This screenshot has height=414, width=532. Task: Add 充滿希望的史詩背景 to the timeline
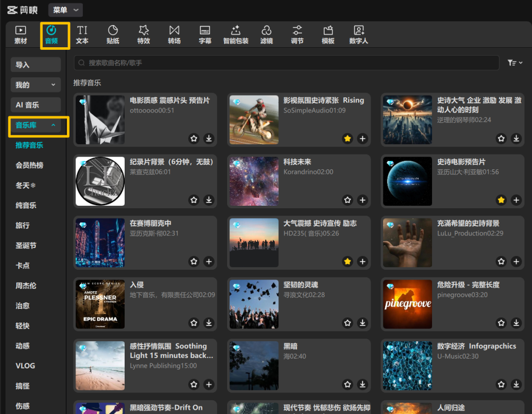point(516,261)
